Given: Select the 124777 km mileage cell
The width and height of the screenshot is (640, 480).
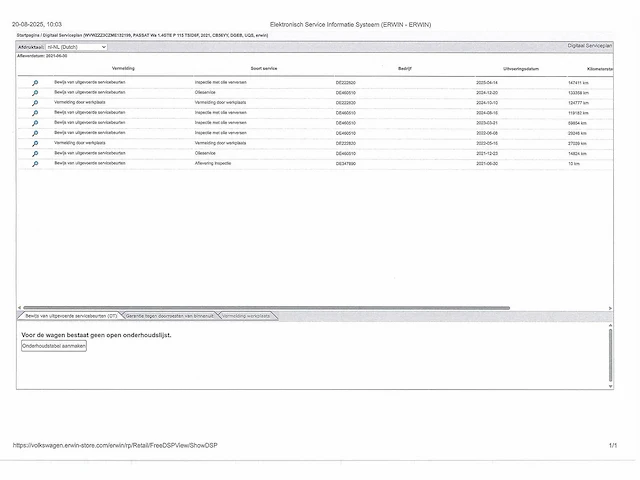Looking at the screenshot, I should click(x=578, y=103).
